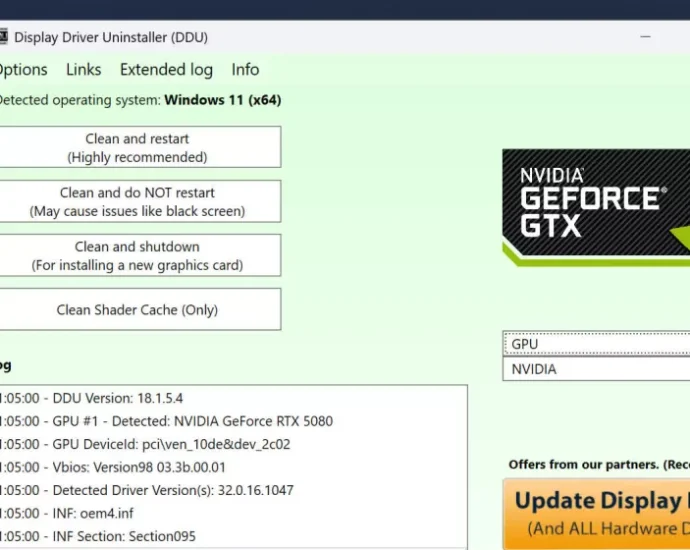Open the Options menu
Screen dimensions: 690x550
click(x=23, y=70)
